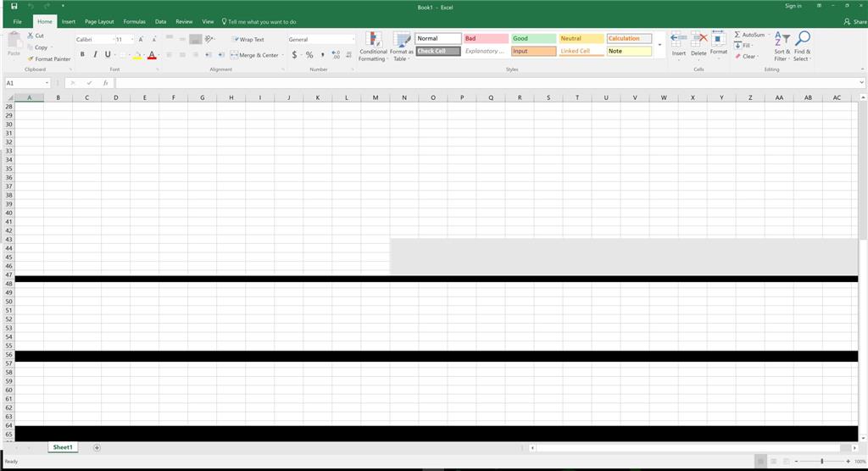This screenshot has width=868, height=471.
Task: Click the Sign in link
Action: click(793, 6)
